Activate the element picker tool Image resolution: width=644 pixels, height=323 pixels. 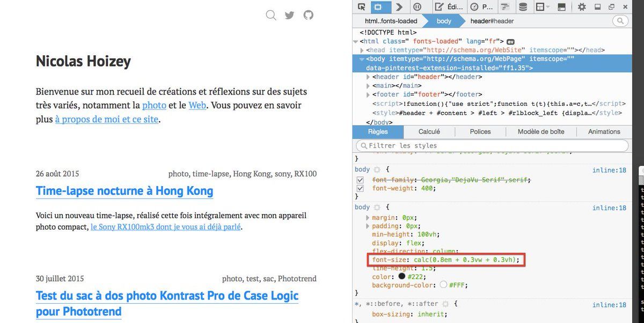tap(362, 7)
